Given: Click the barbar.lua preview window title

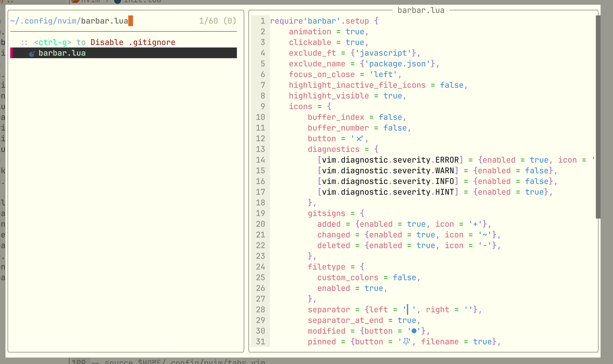Looking at the screenshot, I should pyautogui.click(x=421, y=10).
